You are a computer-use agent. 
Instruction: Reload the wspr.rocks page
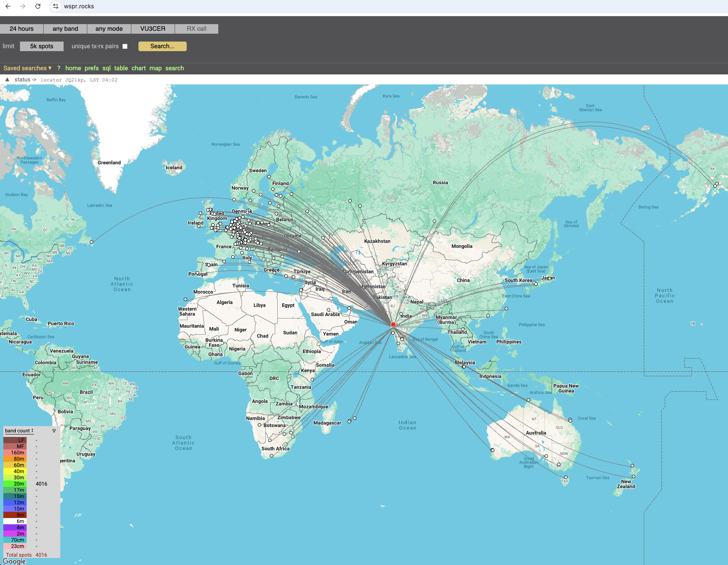tap(38, 6)
